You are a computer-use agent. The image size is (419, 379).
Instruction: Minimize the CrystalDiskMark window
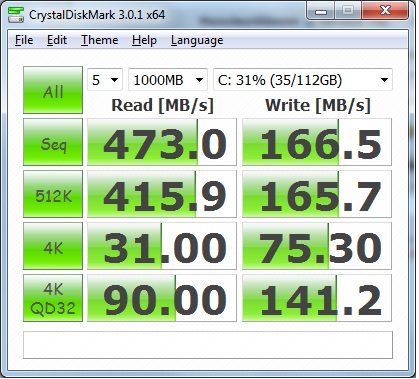pyautogui.click(x=321, y=11)
